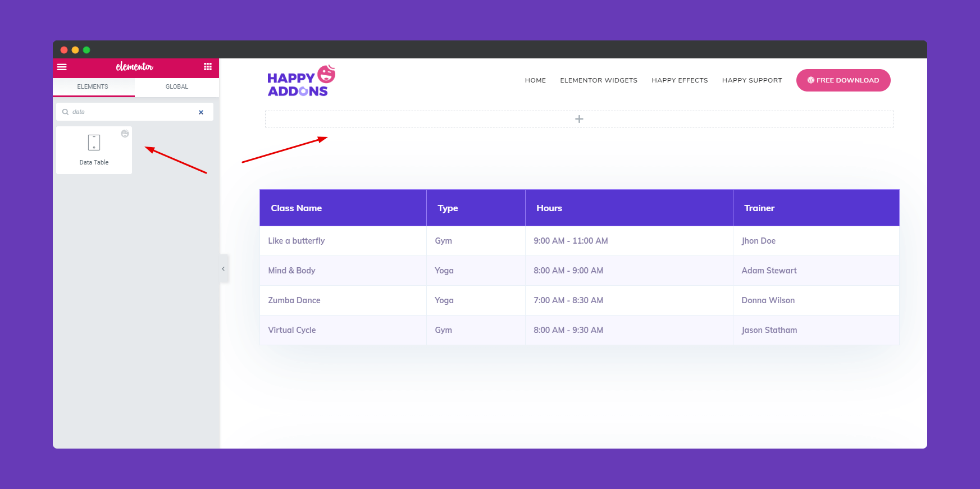
Task: Open the Elementor Widgets nav link
Action: click(599, 80)
